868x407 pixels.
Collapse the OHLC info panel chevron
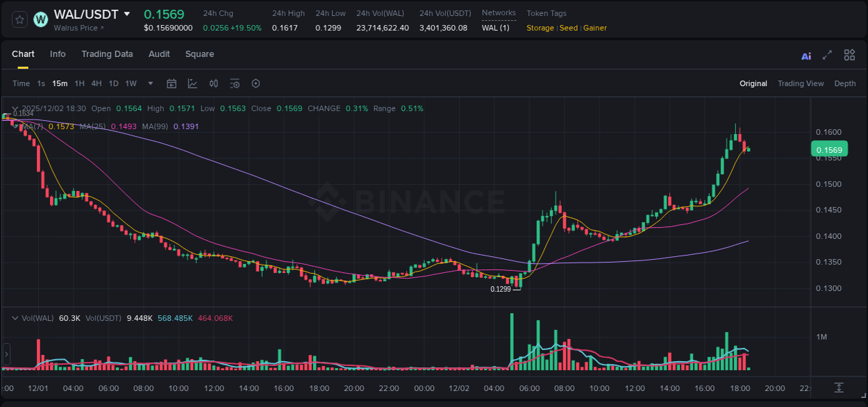(14, 108)
